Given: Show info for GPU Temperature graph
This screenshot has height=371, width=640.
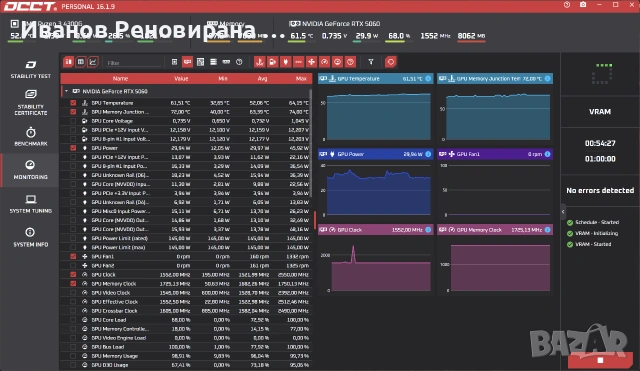Looking at the screenshot, I should (428, 78).
